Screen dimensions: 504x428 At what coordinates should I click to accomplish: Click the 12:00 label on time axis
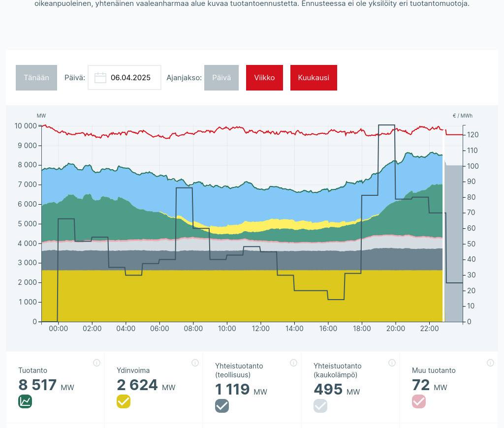click(x=260, y=329)
